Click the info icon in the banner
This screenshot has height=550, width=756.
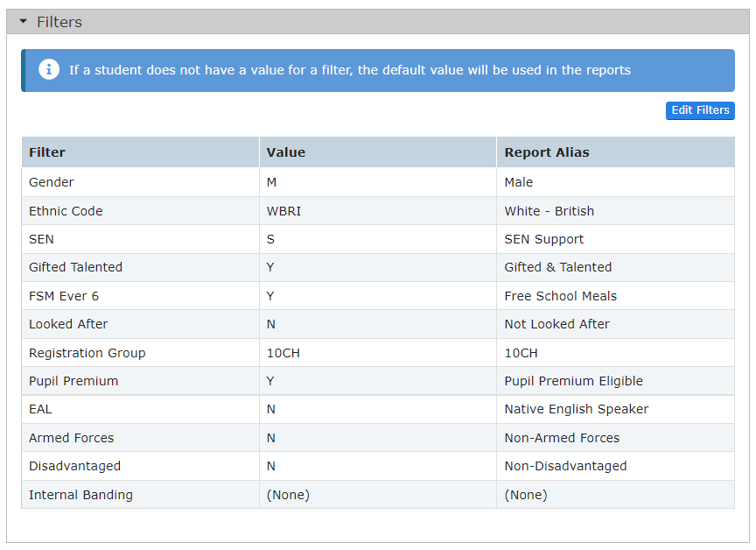pyautogui.click(x=49, y=69)
